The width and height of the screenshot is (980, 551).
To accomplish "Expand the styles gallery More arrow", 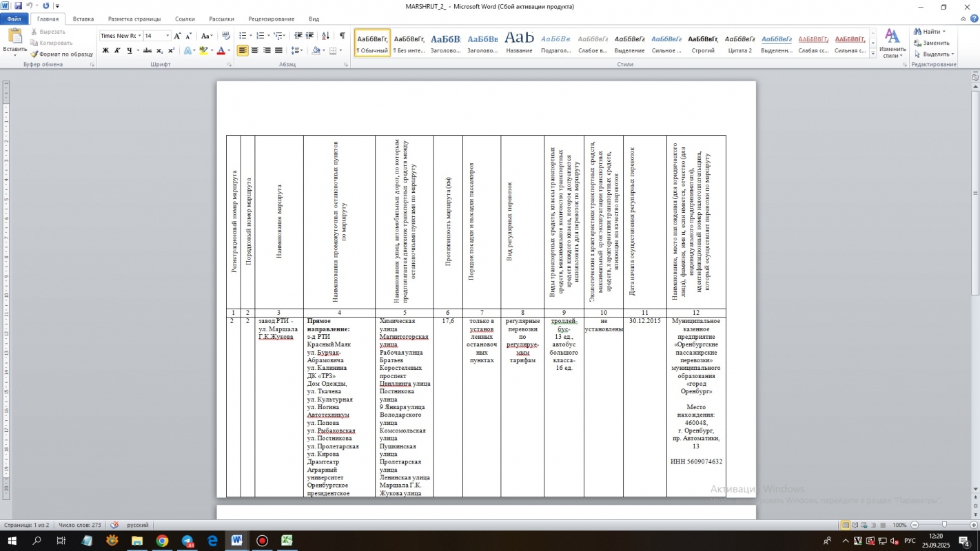I will coord(873,54).
